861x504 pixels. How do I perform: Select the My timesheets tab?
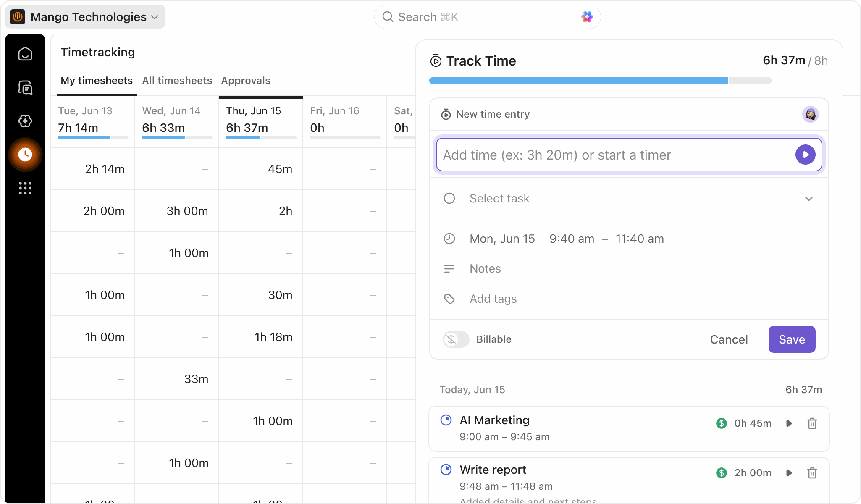[97, 81]
